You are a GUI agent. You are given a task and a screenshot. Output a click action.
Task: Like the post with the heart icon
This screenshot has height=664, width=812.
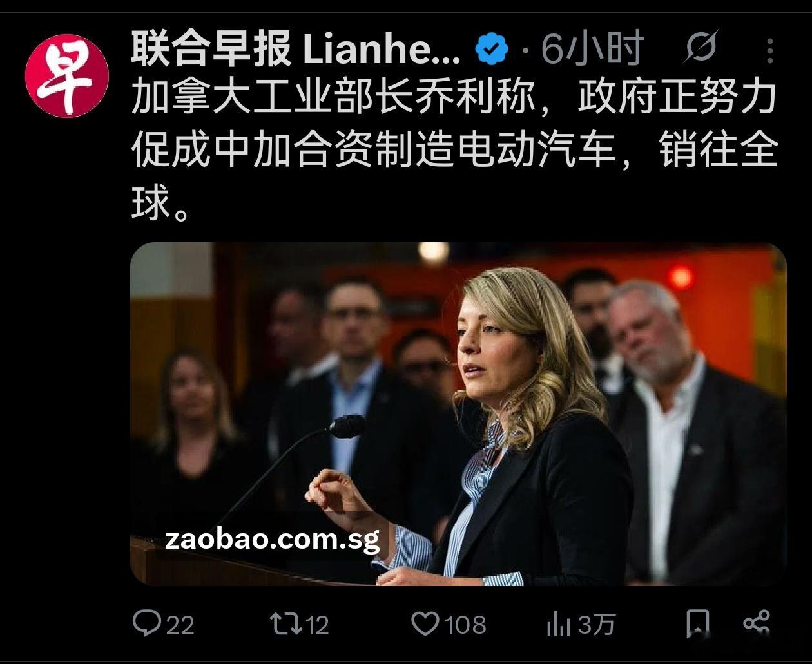425,623
